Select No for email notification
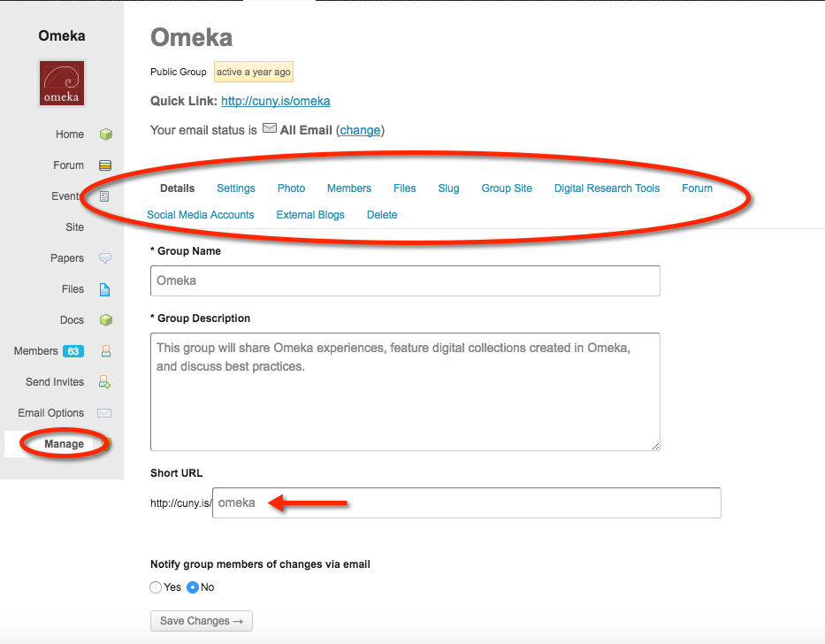 [x=193, y=587]
